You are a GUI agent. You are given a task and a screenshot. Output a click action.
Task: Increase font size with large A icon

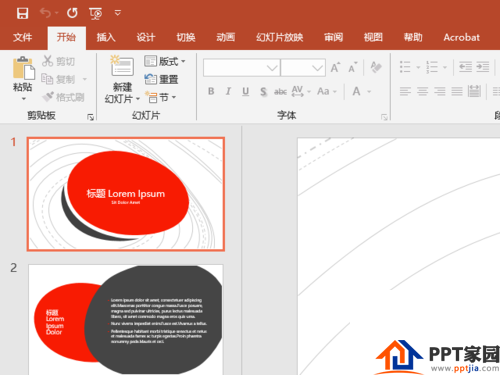[335, 68]
